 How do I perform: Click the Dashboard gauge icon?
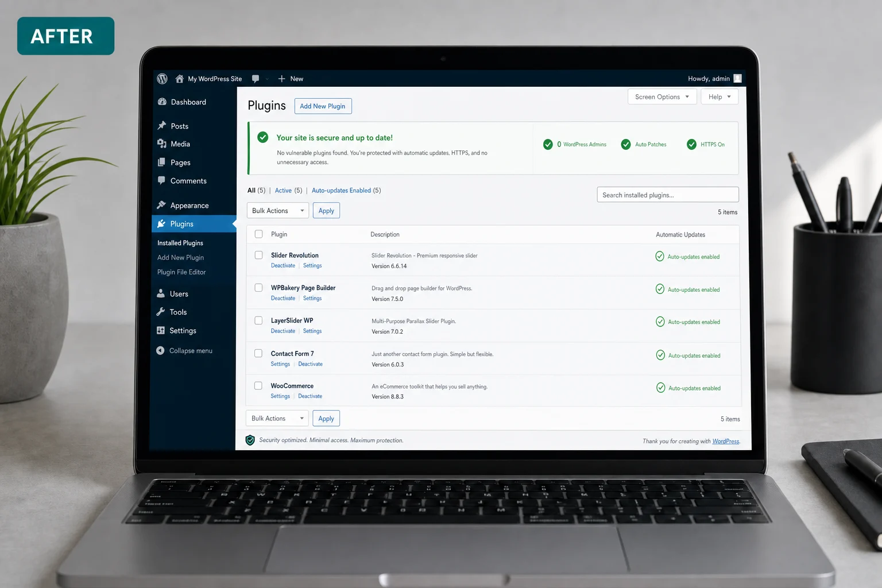click(162, 102)
